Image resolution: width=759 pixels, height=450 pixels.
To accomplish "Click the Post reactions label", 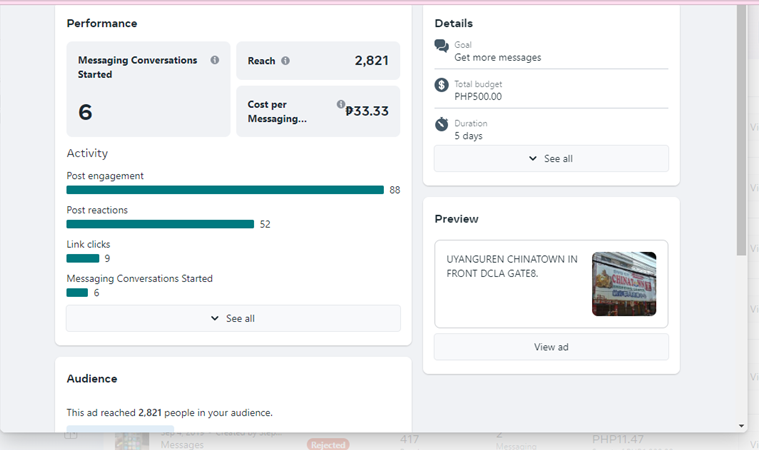I will (97, 210).
